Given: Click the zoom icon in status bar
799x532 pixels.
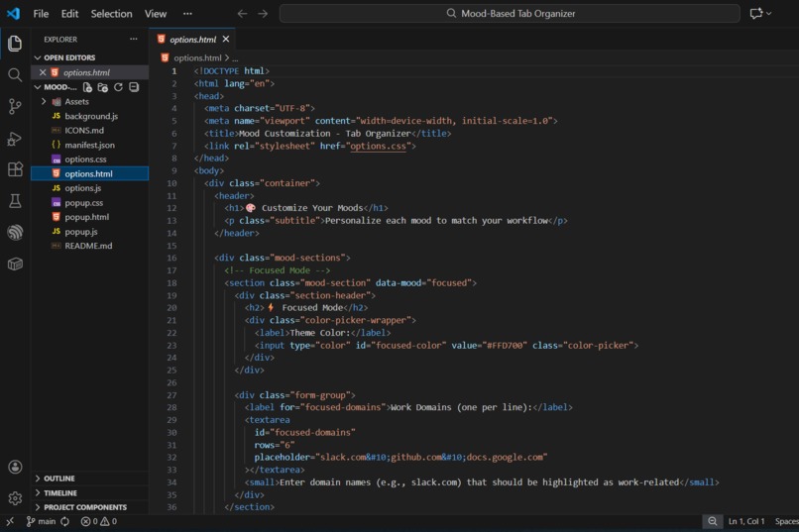Looking at the screenshot, I should (713, 521).
